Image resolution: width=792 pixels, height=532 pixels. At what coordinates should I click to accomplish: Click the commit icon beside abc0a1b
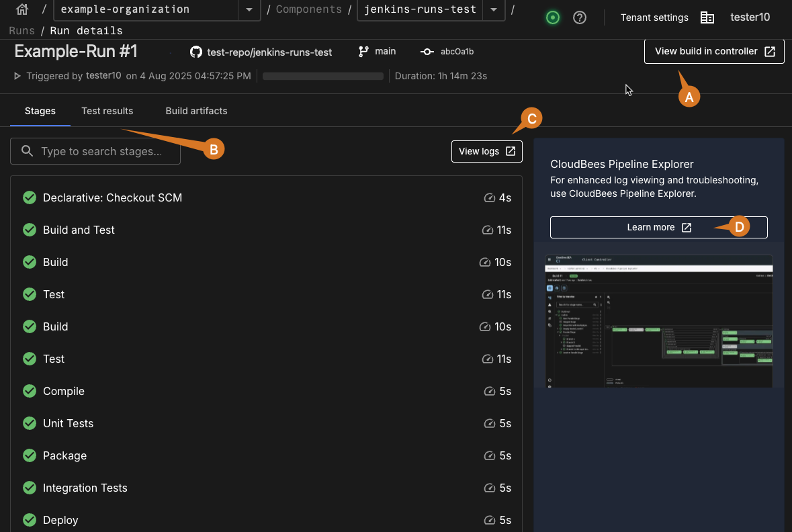coord(427,52)
